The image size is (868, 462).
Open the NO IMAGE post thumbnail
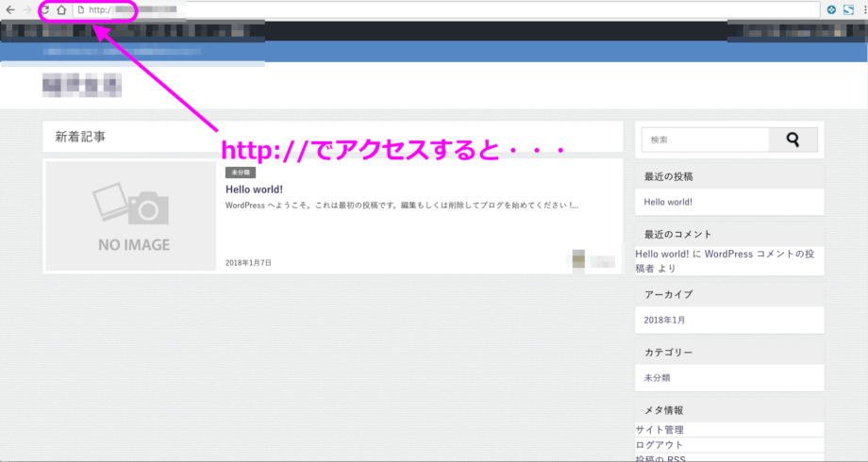[x=131, y=216]
